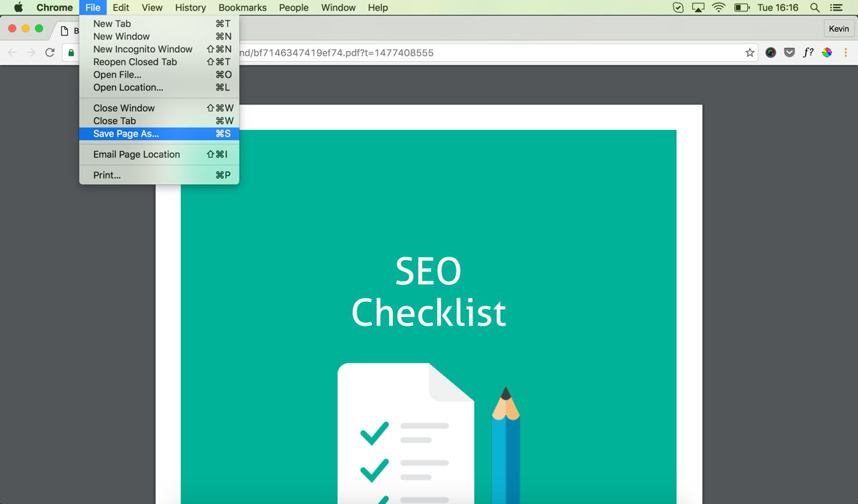Screen dimensions: 858x504
Task: Click the page icon on tab
Action: 64,30
